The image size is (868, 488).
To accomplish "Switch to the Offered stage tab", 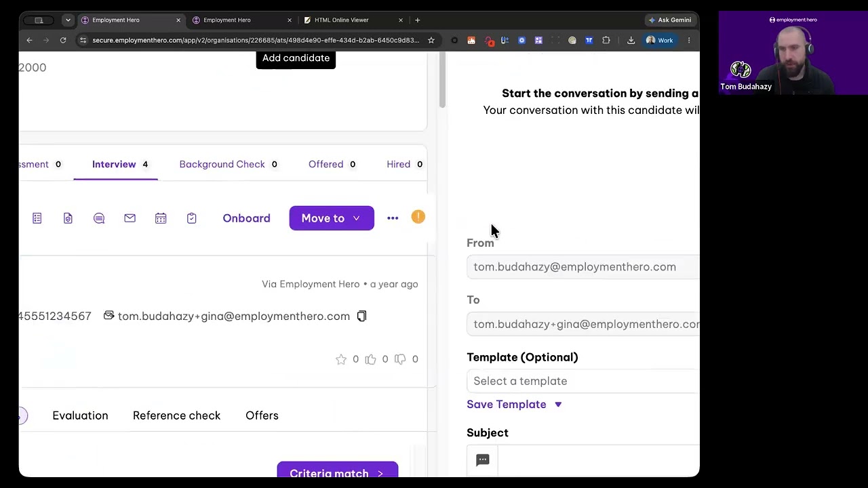I will (332, 165).
